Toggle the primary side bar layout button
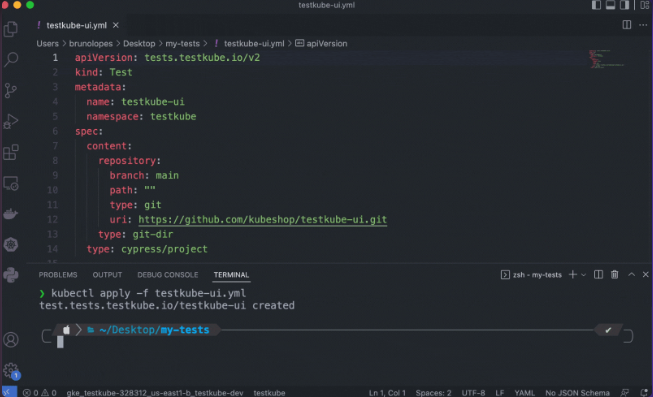This screenshot has width=653, height=397. (596, 5)
